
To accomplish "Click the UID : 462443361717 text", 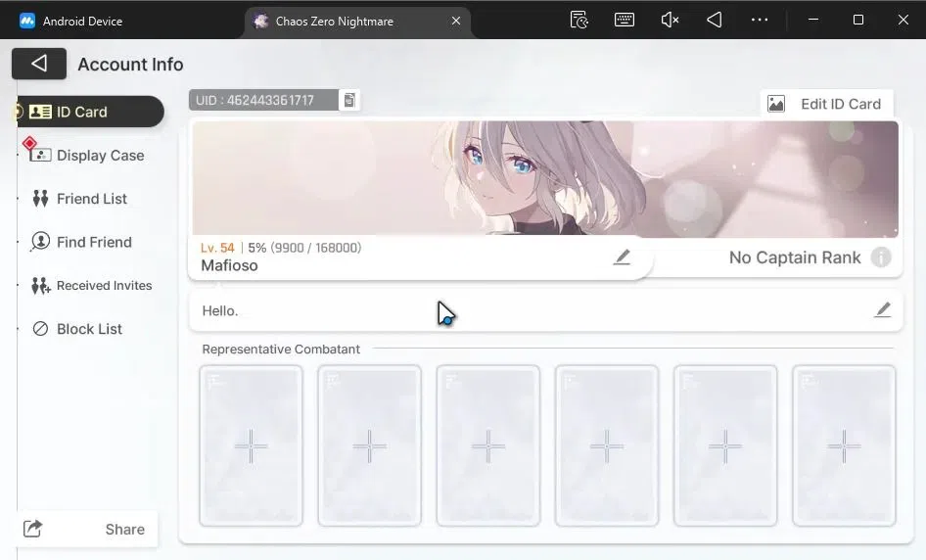I will coord(255,100).
